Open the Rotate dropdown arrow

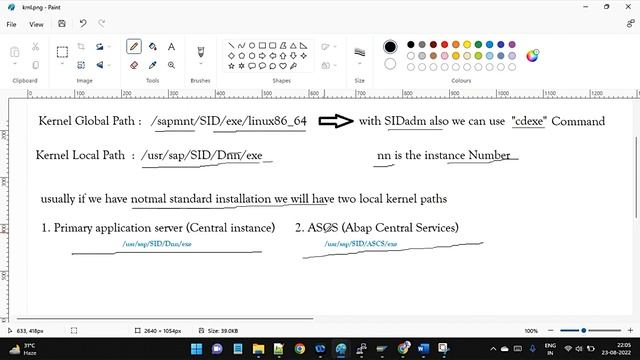click(109, 47)
